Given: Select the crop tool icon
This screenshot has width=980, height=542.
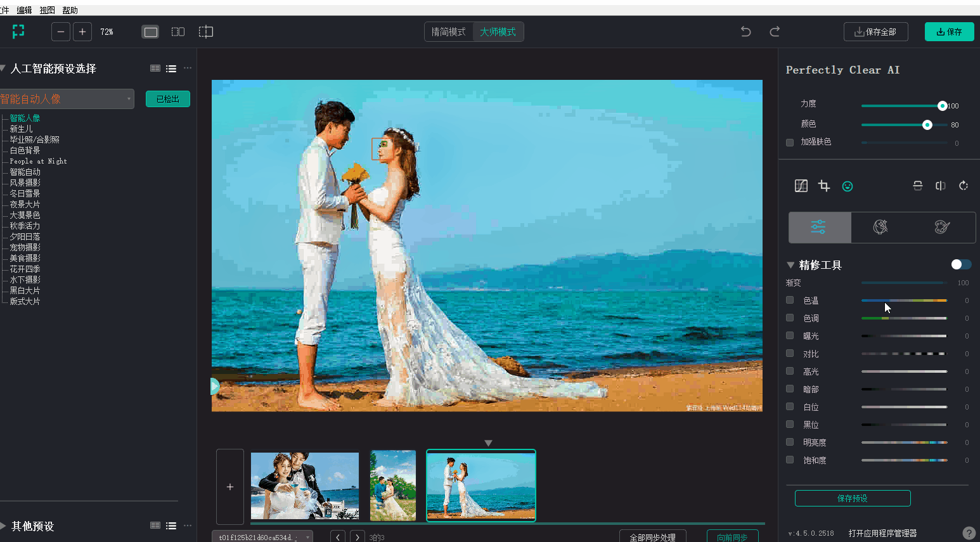Looking at the screenshot, I should click(x=824, y=186).
